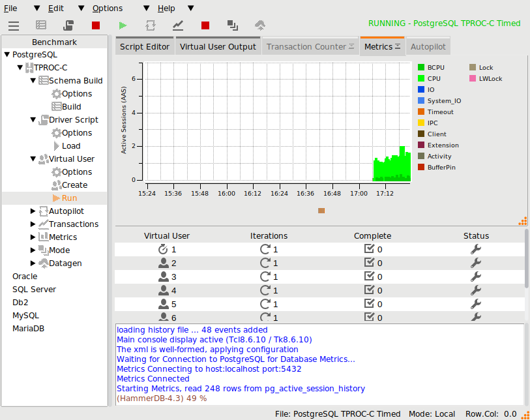The height and width of the screenshot is (420, 530).
Task: Click the bright green CPU legend swatch
Action: (x=421, y=78)
